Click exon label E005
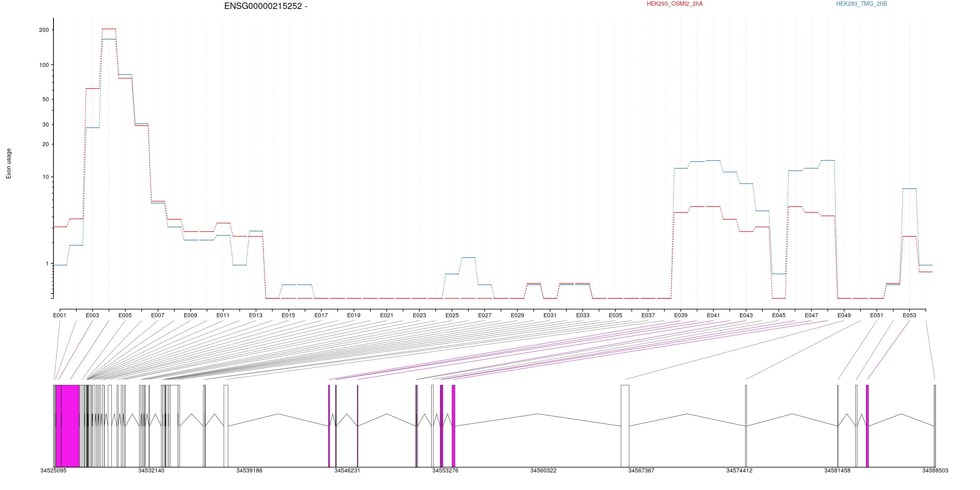This screenshot has height=490, width=980. (125, 315)
